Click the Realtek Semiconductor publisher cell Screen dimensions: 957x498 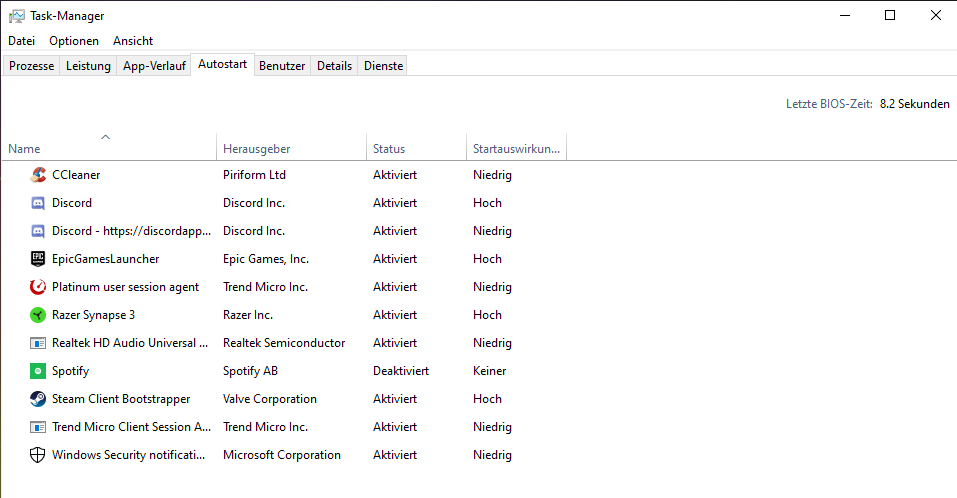(x=284, y=343)
